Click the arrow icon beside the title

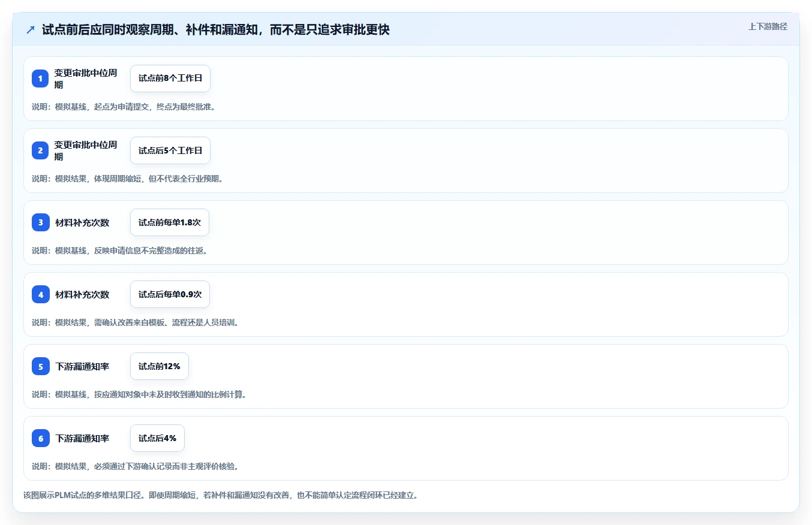(31, 29)
